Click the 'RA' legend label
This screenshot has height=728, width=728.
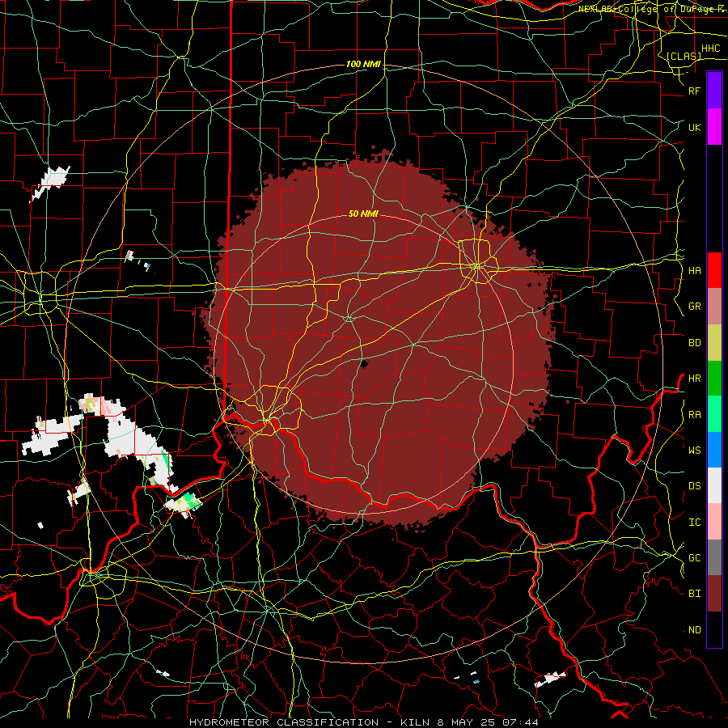pos(694,414)
